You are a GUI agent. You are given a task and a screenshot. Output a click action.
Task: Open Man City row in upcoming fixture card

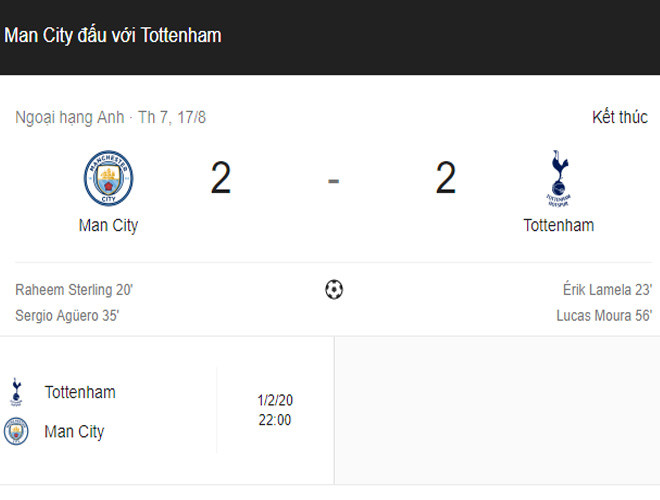pos(74,432)
